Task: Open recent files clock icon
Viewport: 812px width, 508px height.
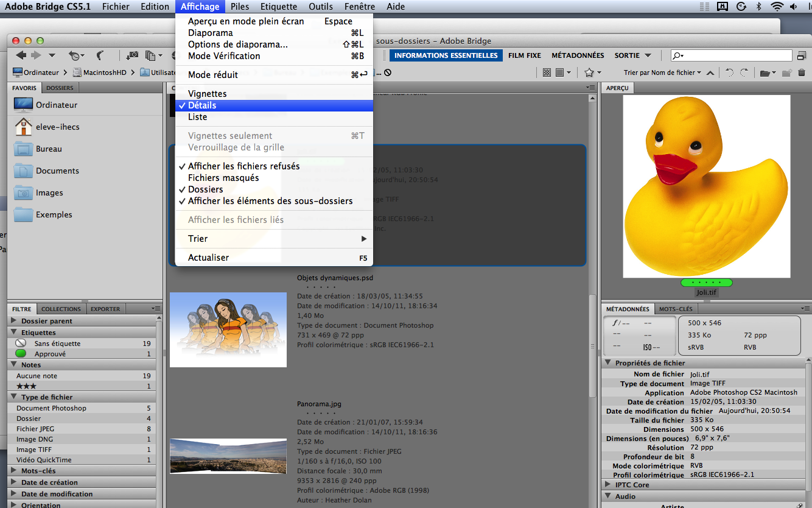Action: click(76, 55)
